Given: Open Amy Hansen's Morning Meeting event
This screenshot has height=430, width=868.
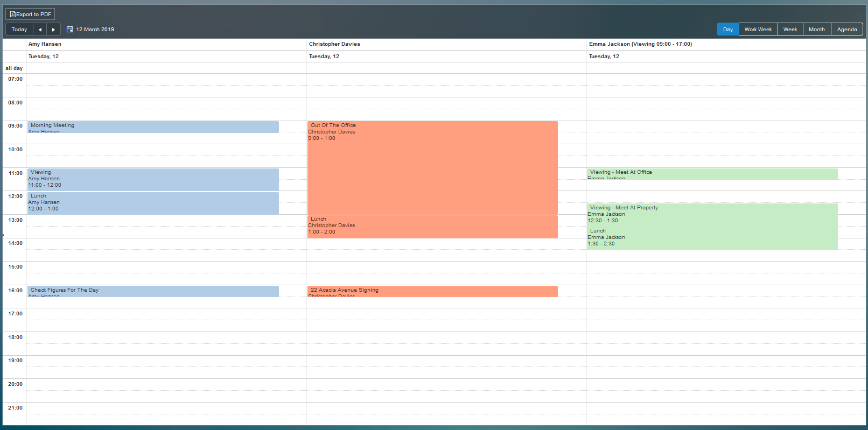Looking at the screenshot, I should click(x=153, y=126).
